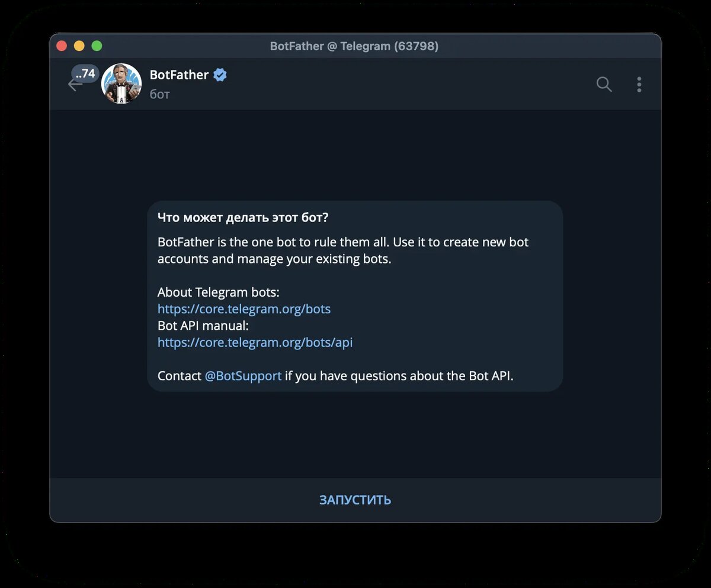The width and height of the screenshot is (711, 588).
Task: Click the 'Что может делать этот бот?' heading
Action: click(x=243, y=217)
